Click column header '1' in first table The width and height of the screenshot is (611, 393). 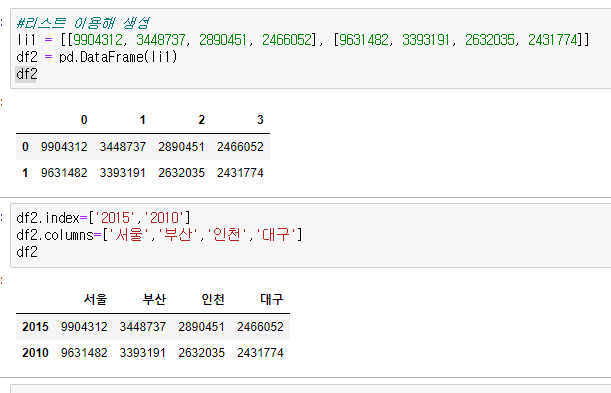point(143,120)
